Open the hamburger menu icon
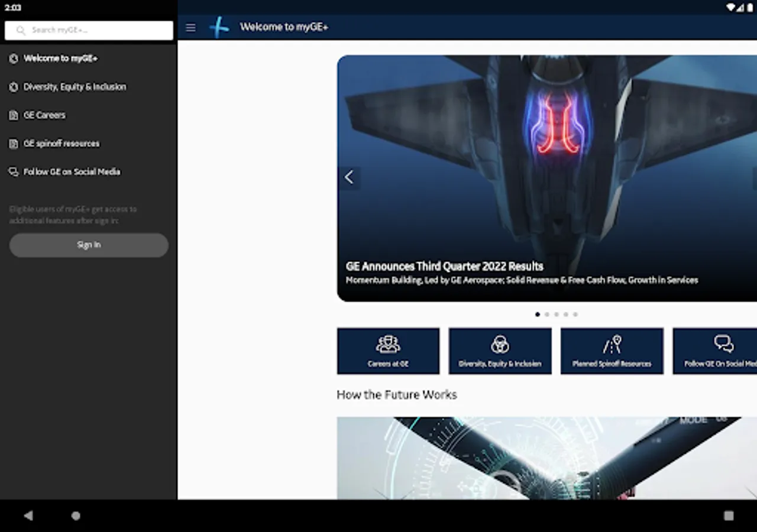Screen dimensions: 757x532 coord(190,28)
